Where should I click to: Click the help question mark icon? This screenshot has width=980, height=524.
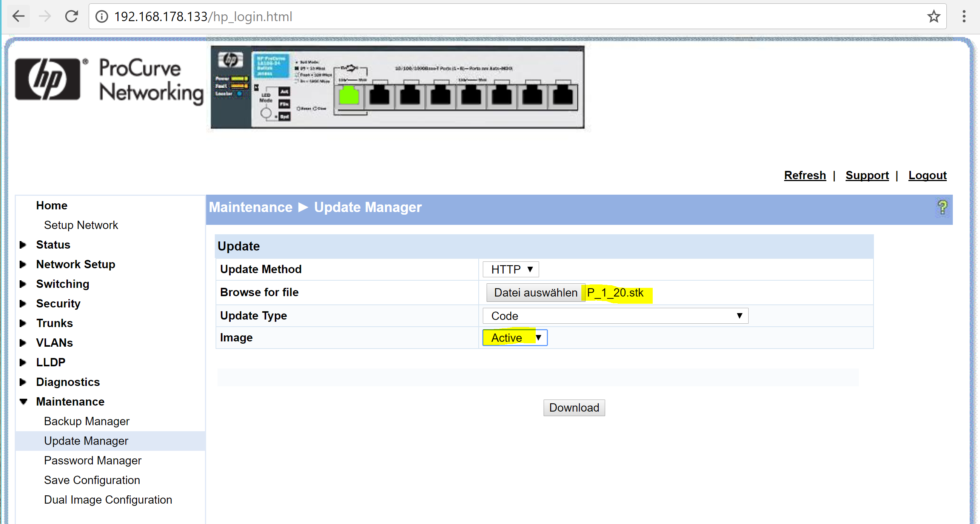pyautogui.click(x=942, y=207)
